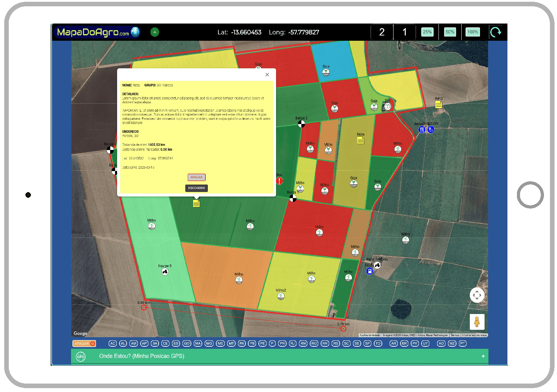Click the ESCONDER button to hide note

click(197, 188)
